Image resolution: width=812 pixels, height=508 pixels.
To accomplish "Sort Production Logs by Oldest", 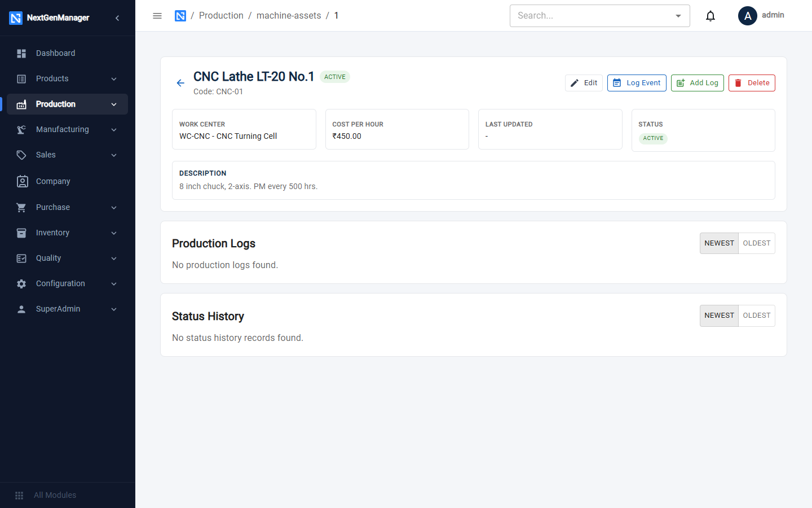I will (x=757, y=243).
